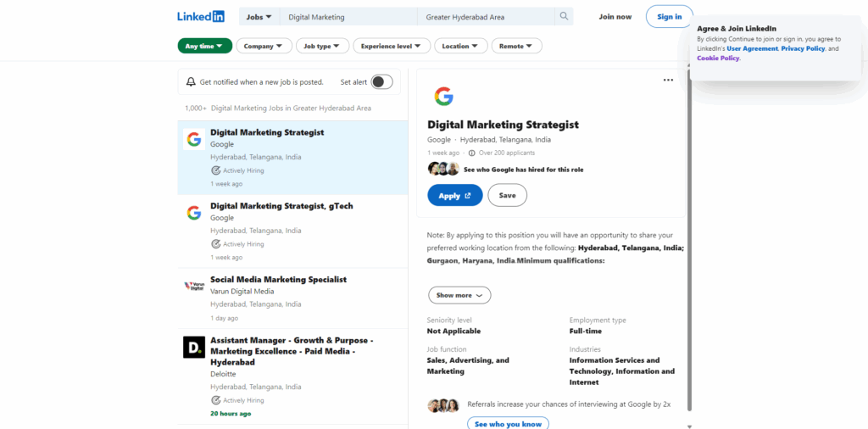868x429 pixels.
Task: Click Full-time employment type value
Action: [x=586, y=331]
